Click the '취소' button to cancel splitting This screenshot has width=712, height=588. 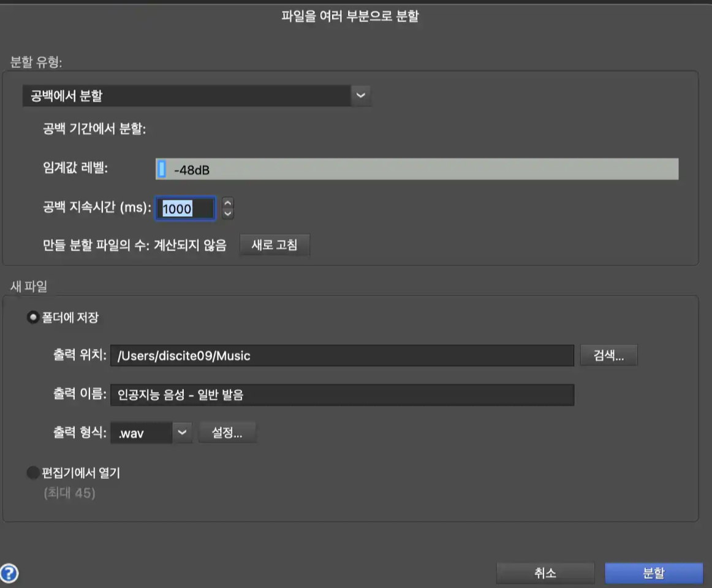(x=544, y=573)
